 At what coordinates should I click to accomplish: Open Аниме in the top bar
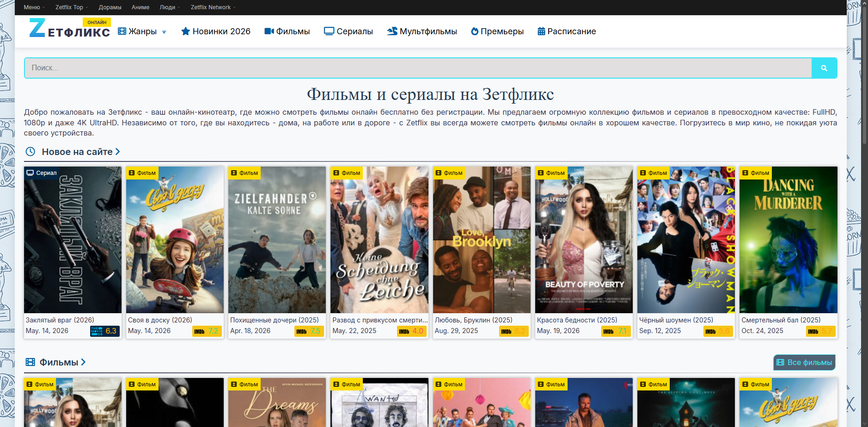tap(141, 7)
